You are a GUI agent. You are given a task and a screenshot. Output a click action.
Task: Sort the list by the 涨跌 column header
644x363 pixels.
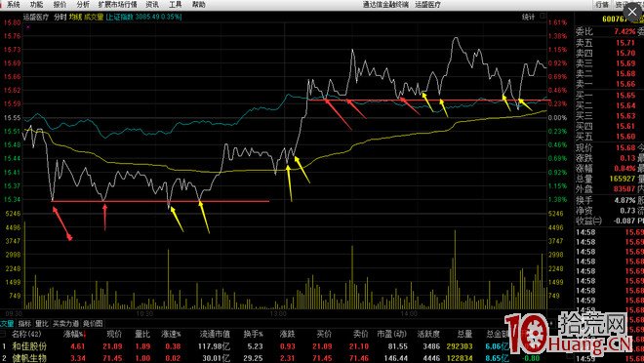coord(287,335)
